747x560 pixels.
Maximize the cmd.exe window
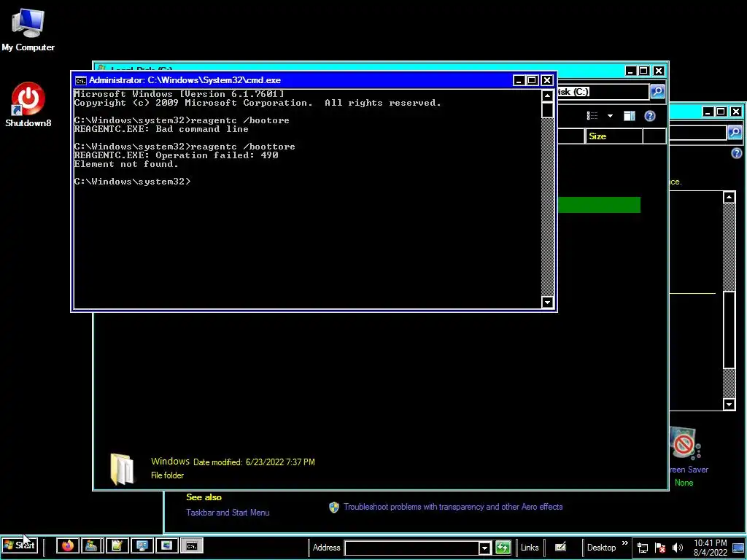pos(532,80)
